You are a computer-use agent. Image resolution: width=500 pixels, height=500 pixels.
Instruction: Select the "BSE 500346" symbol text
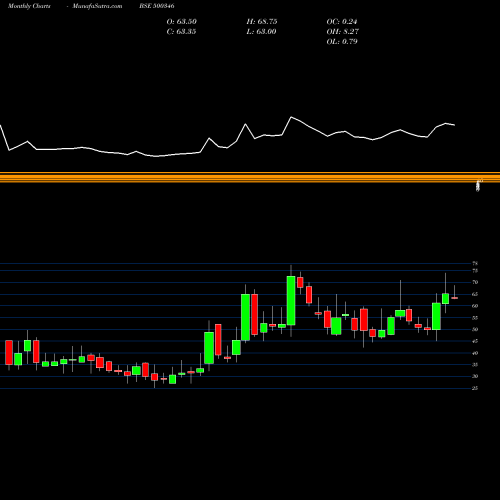157,6
